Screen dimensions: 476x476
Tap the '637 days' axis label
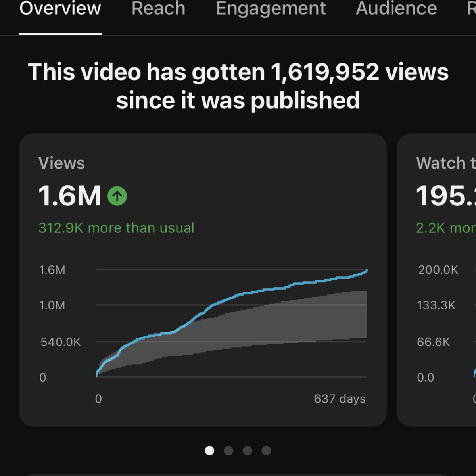340,399
